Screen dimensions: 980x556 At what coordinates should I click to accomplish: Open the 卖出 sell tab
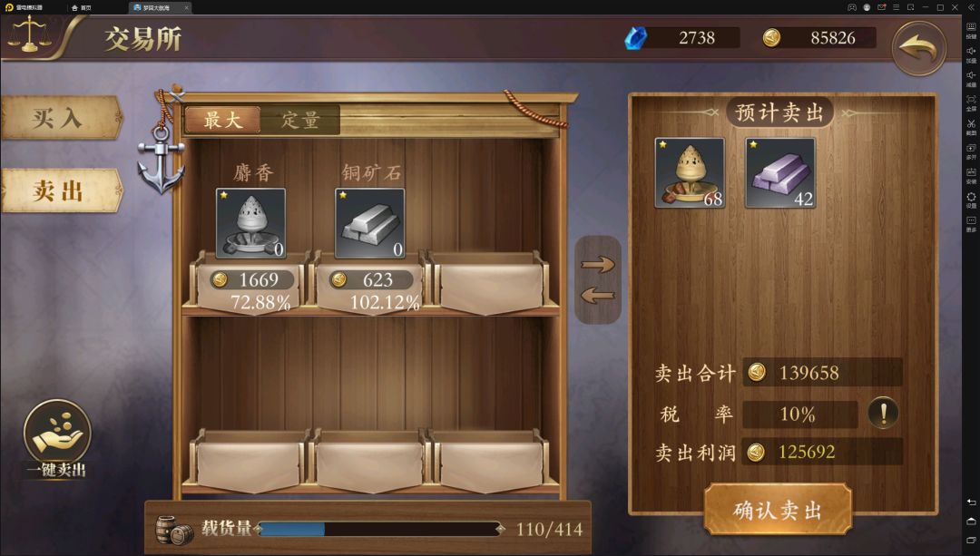pyautogui.click(x=60, y=190)
